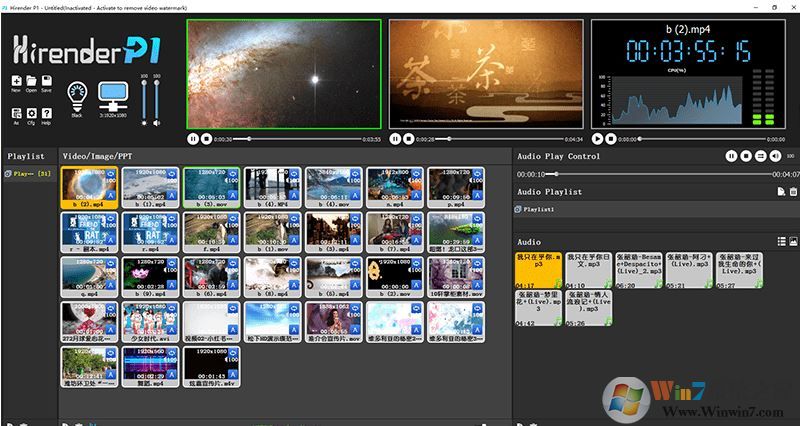Screen dimensions: 800x426
Task: Stop the third monitor panel player
Action: click(x=611, y=139)
